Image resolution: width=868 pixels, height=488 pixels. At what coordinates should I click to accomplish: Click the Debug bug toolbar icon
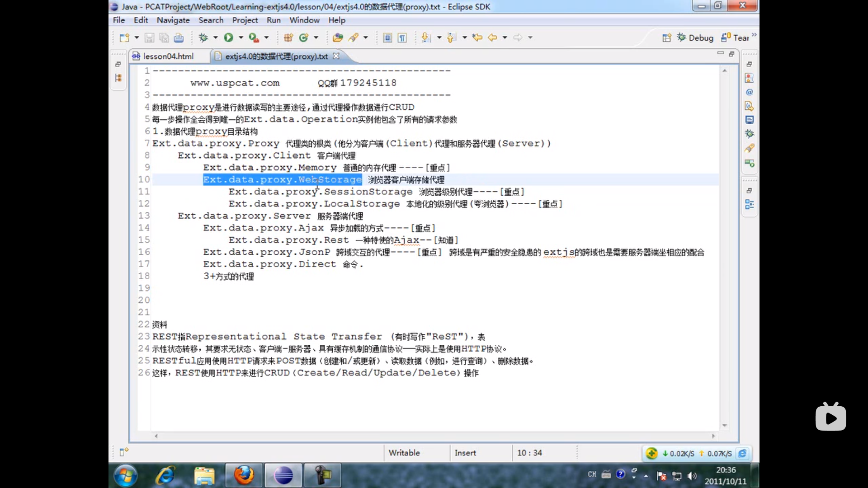pos(203,38)
